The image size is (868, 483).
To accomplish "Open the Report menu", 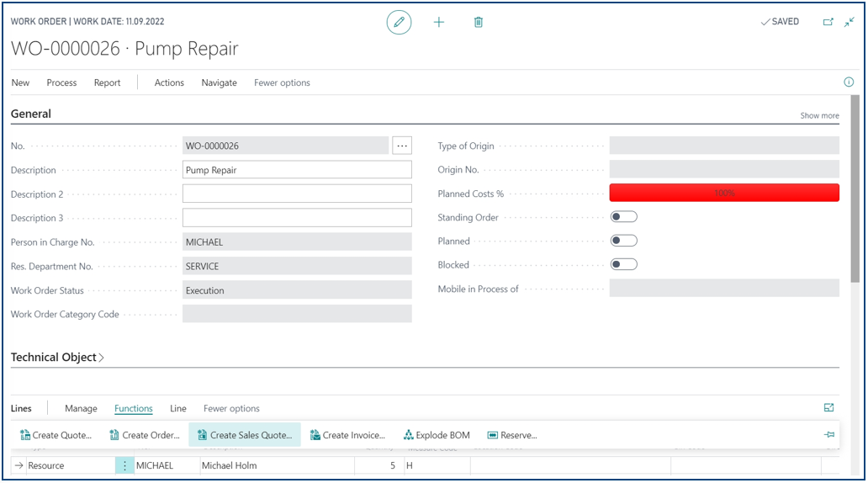I will (x=107, y=82).
